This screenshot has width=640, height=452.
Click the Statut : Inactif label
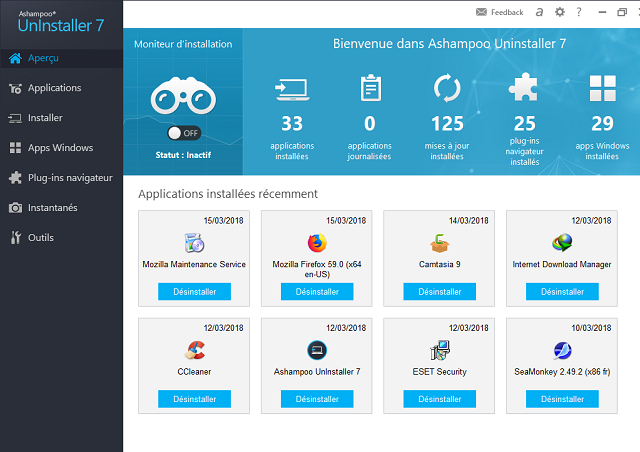click(x=183, y=155)
